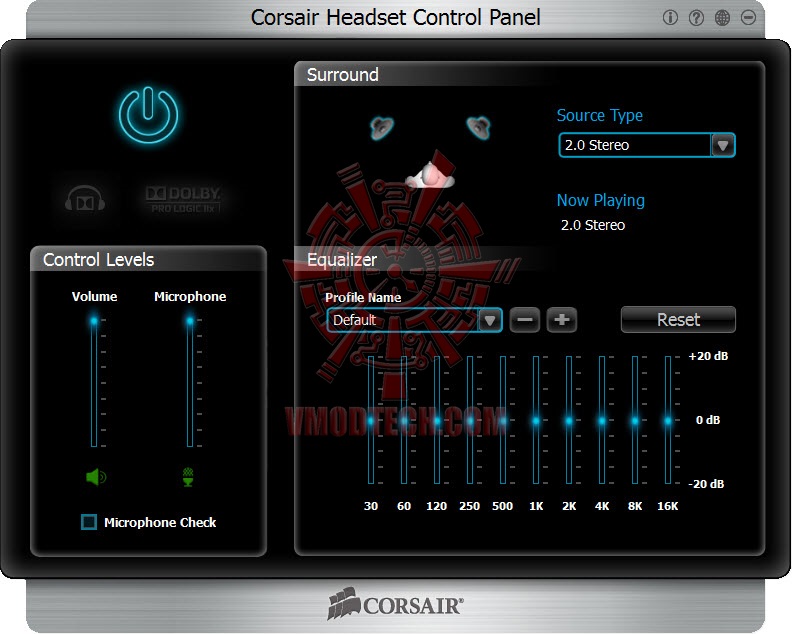Click the Microphone level slider handle
This screenshot has height=634, width=792.
coord(190,321)
